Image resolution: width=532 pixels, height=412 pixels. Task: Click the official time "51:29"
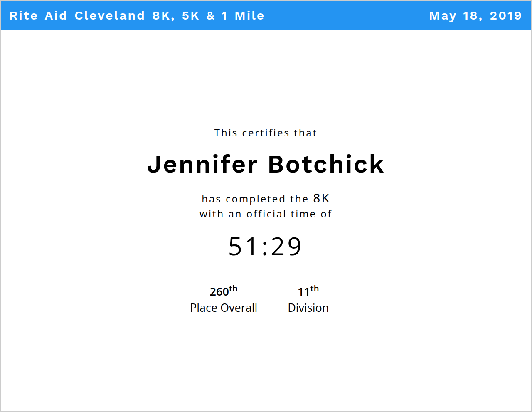click(265, 247)
